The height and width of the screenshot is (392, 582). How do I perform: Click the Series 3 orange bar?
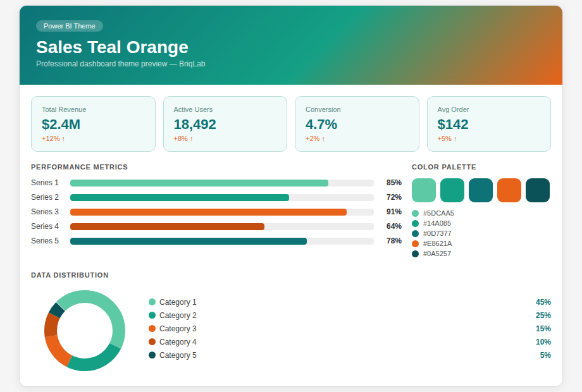(x=208, y=212)
